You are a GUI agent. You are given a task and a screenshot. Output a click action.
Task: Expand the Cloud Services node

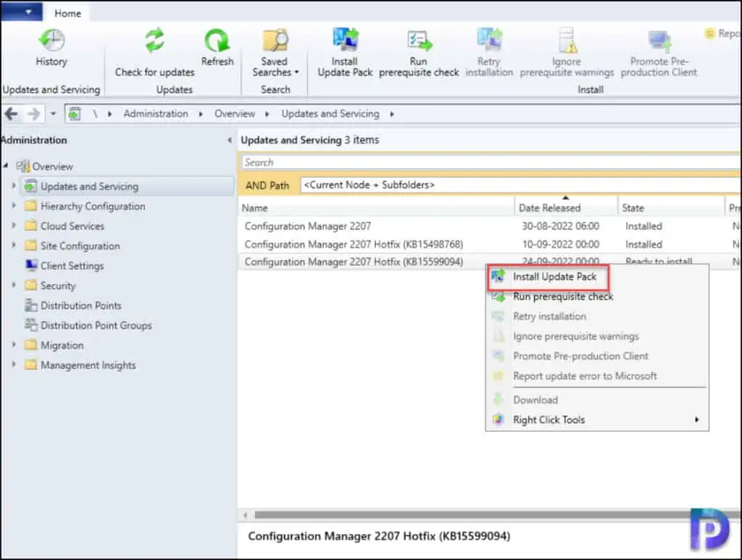point(14,225)
